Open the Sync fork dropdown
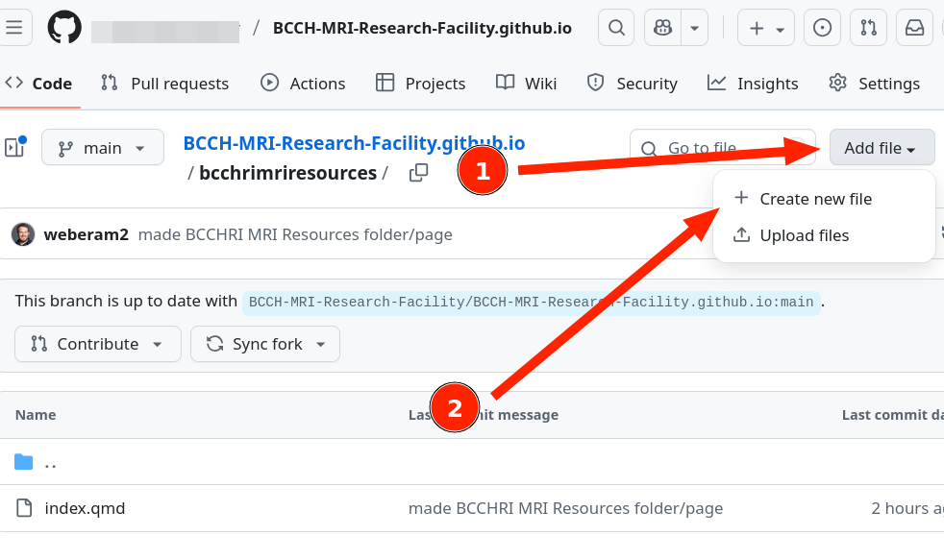944x560 pixels. pos(265,344)
